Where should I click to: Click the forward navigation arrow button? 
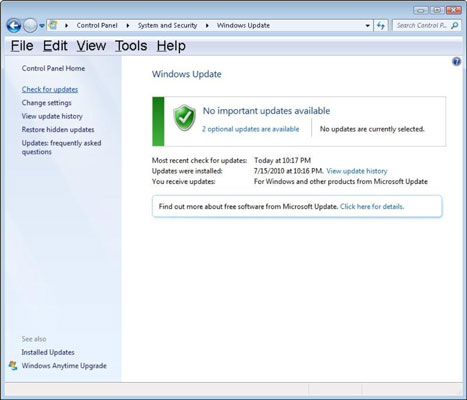(x=30, y=25)
